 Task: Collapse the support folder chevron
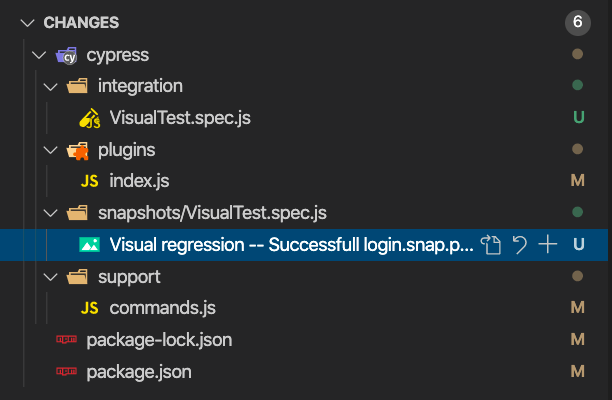tap(50, 276)
